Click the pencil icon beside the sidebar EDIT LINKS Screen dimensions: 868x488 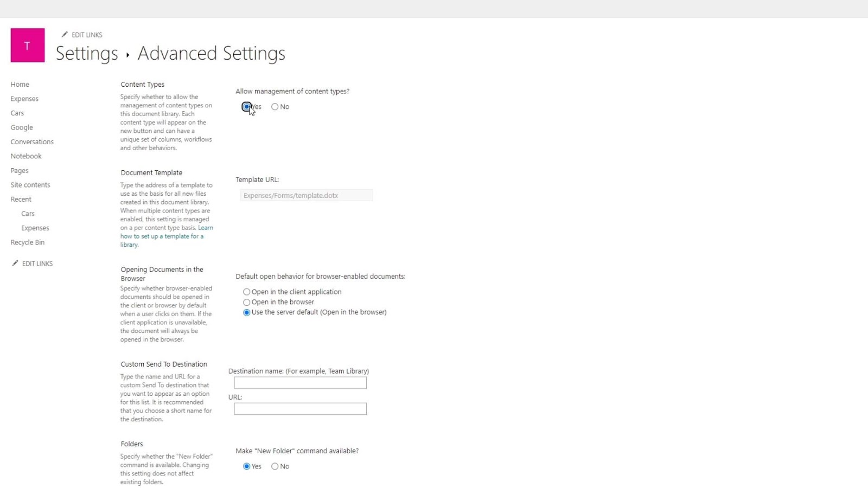click(15, 264)
